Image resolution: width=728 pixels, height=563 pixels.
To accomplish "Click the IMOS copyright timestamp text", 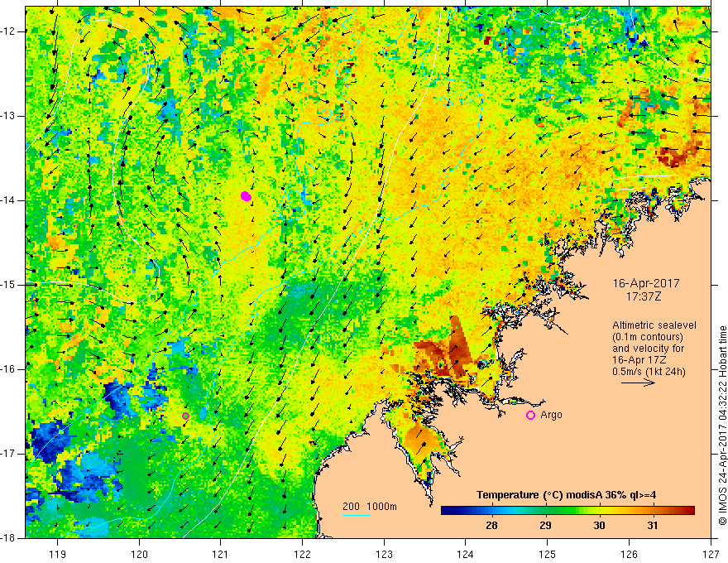I will (x=722, y=426).
